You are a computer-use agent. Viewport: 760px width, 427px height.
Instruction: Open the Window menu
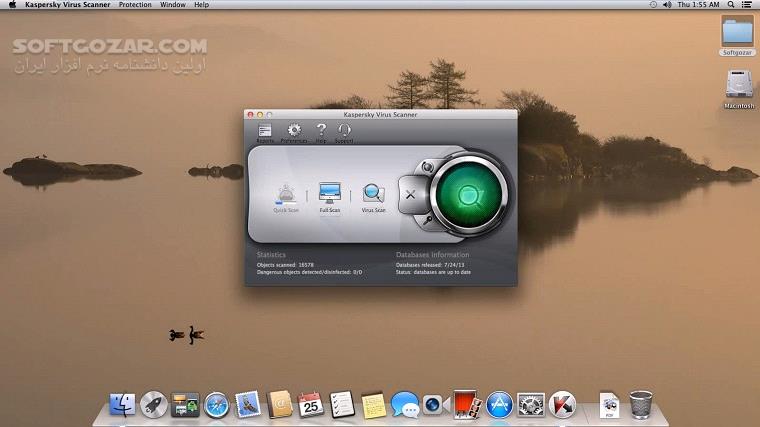point(173,4)
